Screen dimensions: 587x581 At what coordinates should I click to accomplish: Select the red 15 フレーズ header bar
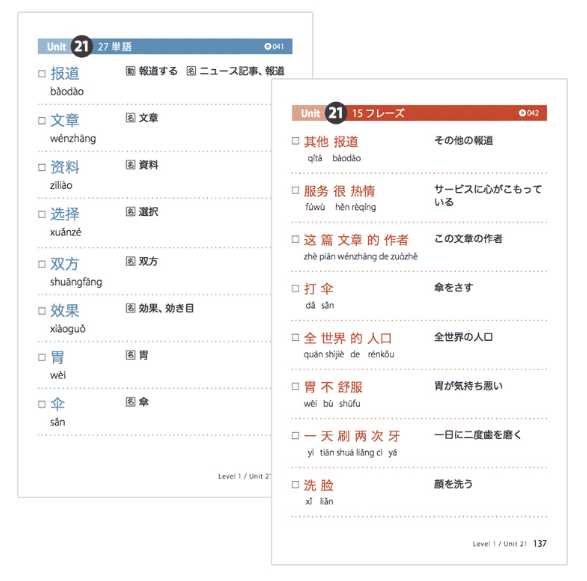pyautogui.click(x=419, y=113)
